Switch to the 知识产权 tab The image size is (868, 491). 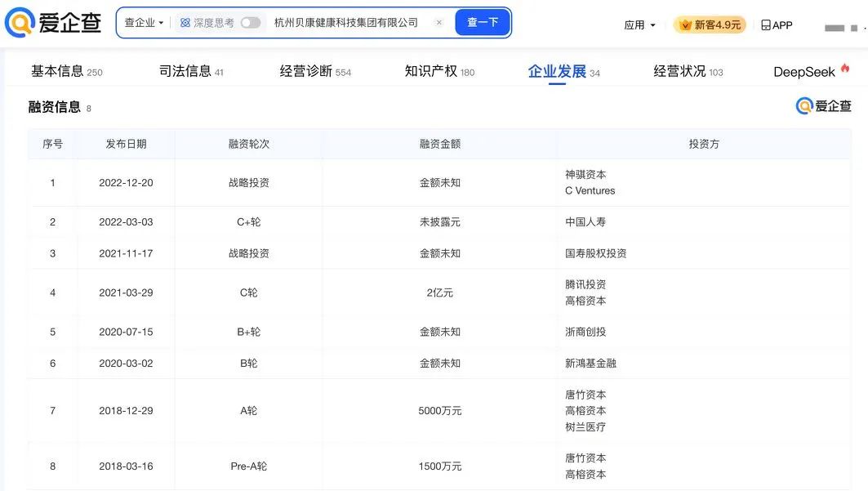[439, 71]
